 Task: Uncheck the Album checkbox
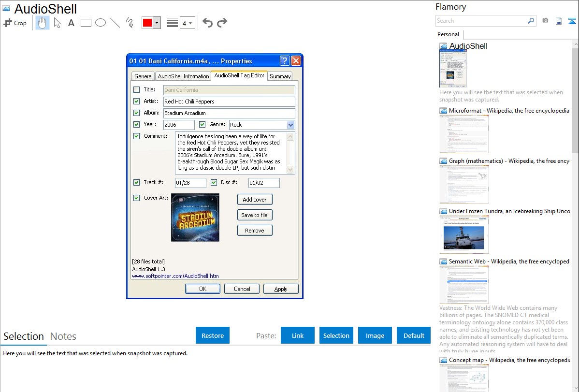tap(137, 113)
